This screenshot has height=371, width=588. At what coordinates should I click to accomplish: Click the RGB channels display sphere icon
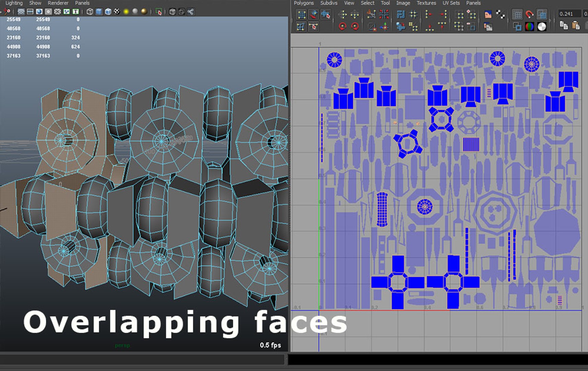(530, 26)
